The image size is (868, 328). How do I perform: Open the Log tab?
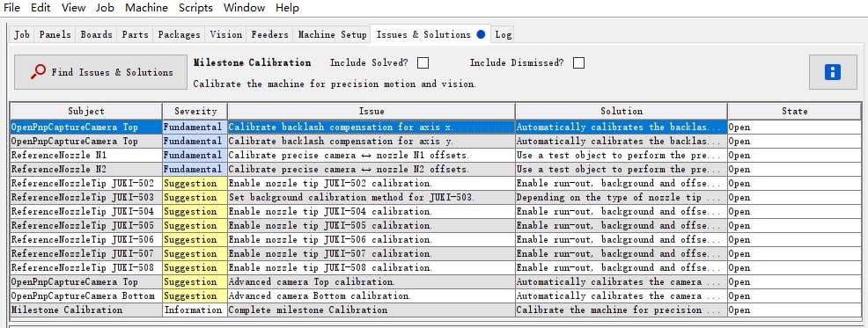click(x=504, y=34)
